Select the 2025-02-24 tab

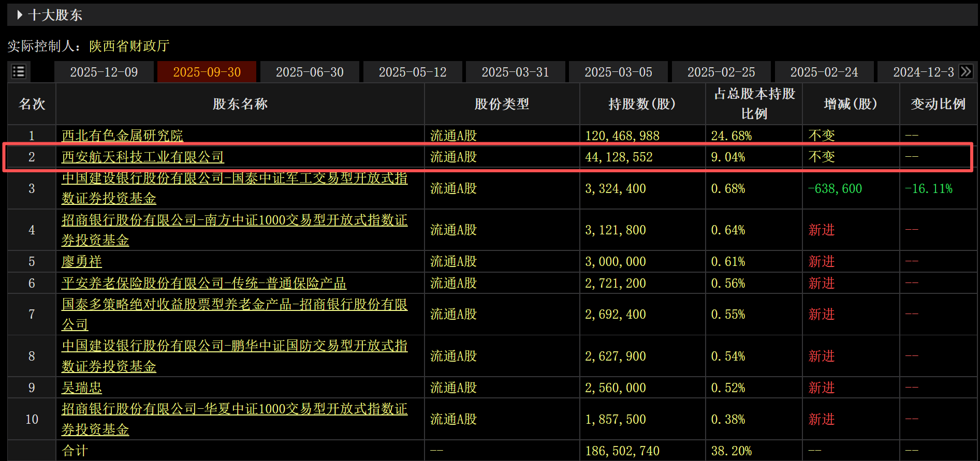pos(824,72)
